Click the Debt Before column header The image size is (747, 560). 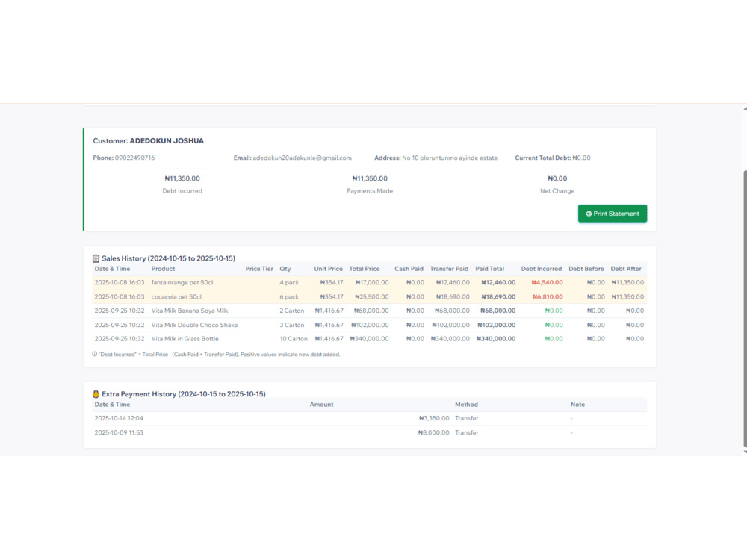tap(586, 269)
